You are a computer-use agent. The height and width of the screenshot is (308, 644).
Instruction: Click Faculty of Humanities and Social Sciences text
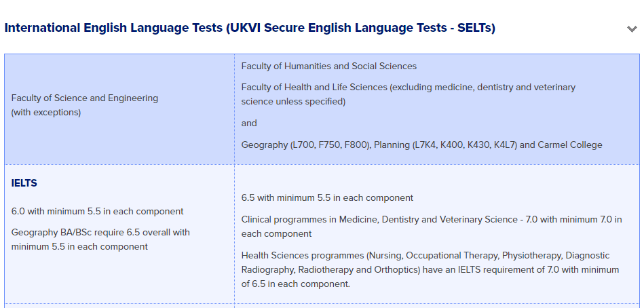point(329,66)
